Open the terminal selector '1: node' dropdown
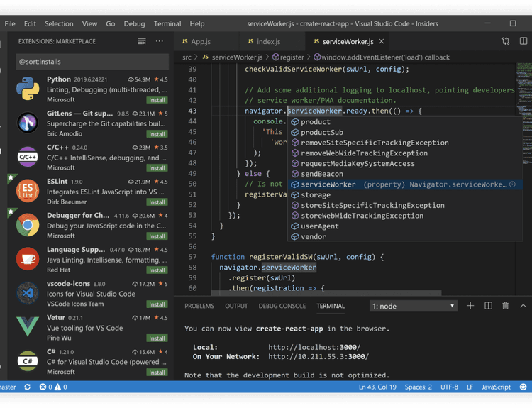532x408 pixels. [414, 306]
